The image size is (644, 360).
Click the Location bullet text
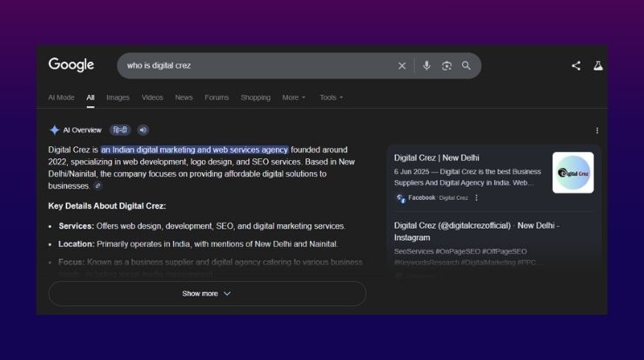pos(198,244)
